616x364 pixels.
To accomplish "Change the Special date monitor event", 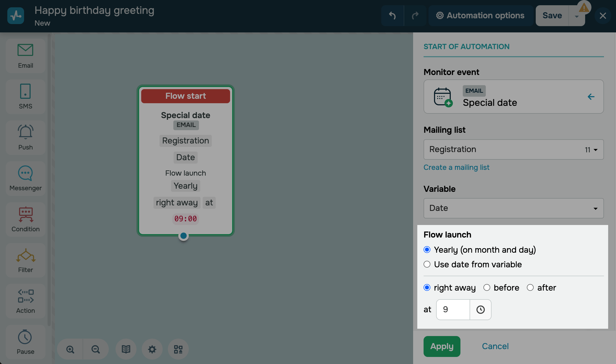I will tap(591, 97).
